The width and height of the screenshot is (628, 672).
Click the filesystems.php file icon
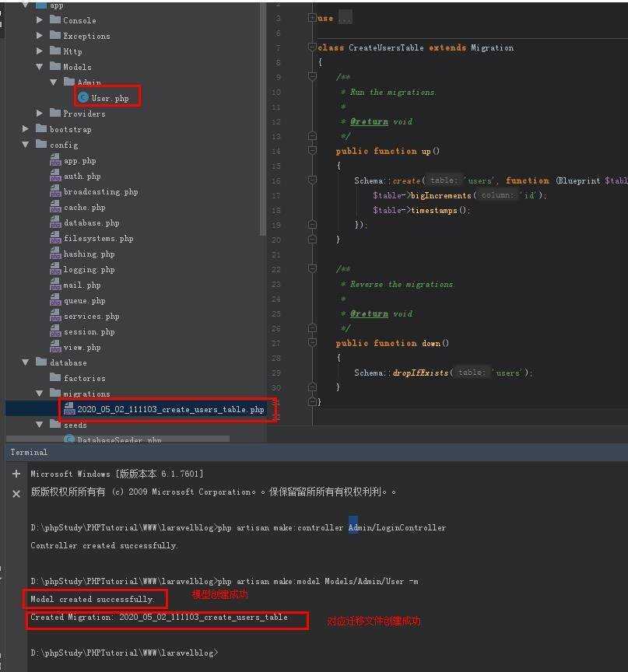[55, 238]
